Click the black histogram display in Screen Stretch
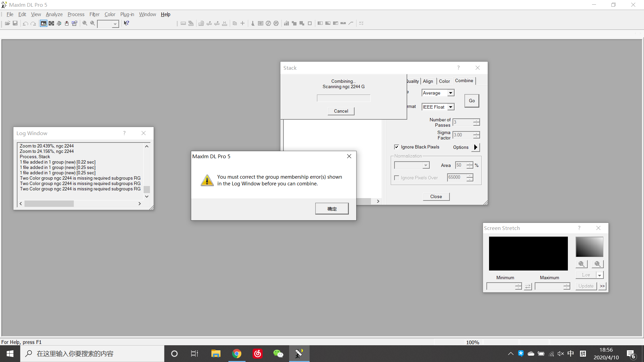The height and width of the screenshot is (362, 644). tap(528, 254)
